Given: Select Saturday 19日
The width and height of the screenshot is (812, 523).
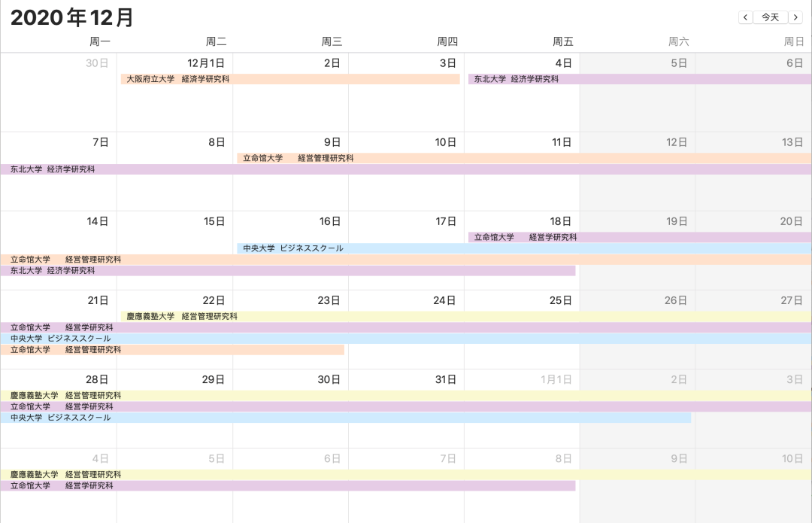Looking at the screenshot, I should (677, 221).
